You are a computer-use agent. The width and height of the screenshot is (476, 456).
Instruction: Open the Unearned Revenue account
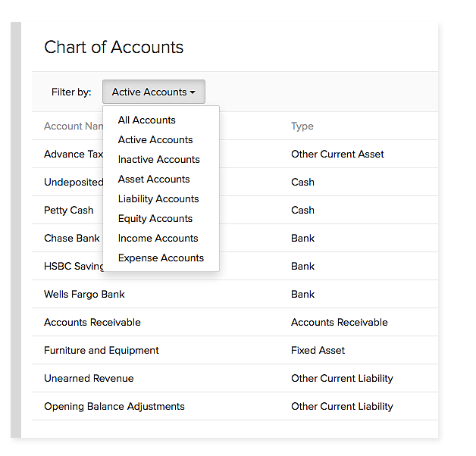click(89, 378)
